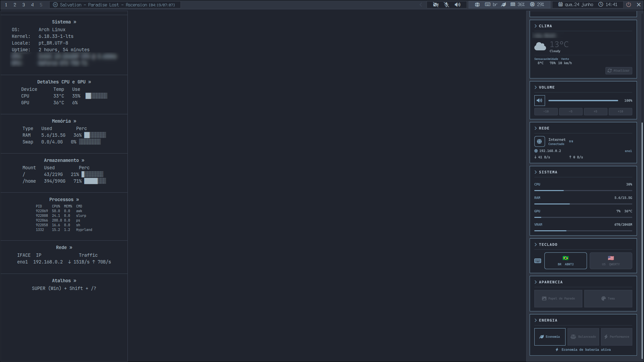Select the Performance power profile
644x362 pixels.
(616, 337)
